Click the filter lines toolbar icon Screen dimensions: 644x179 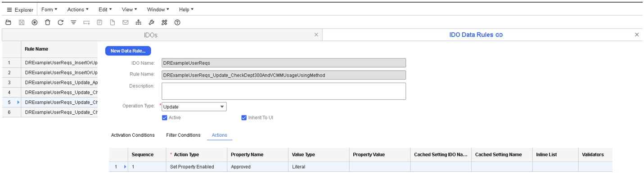tap(73, 22)
